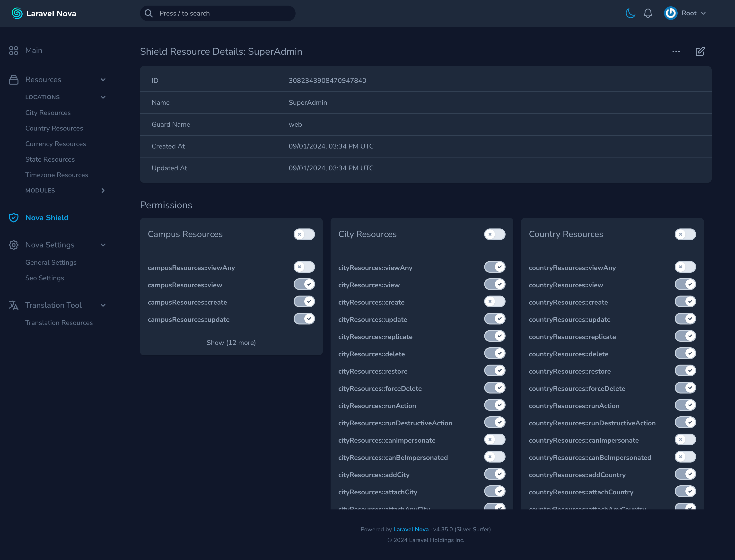This screenshot has width=735, height=560.
Task: Click the Nova Shield shield icon
Action: [14, 218]
